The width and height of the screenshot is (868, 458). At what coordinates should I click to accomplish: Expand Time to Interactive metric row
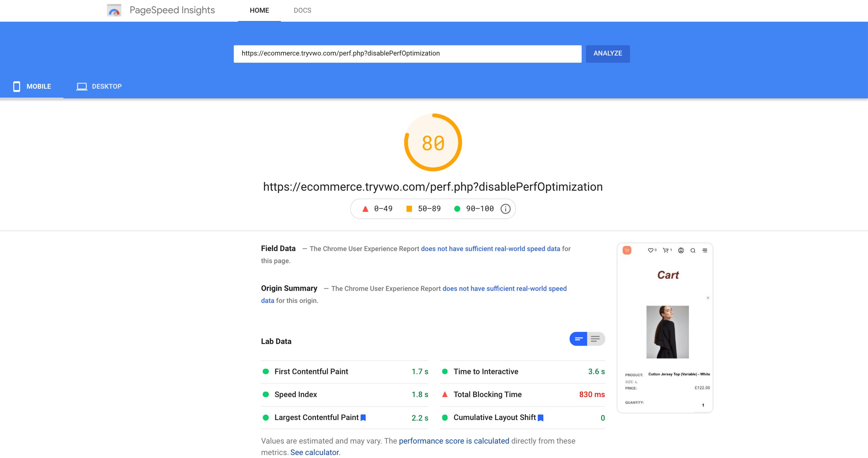coord(522,372)
